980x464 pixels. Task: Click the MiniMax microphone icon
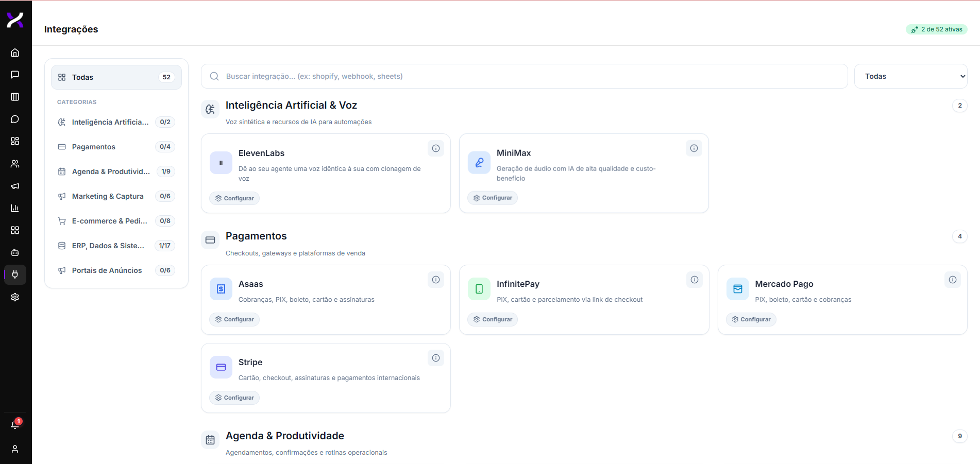point(479,163)
